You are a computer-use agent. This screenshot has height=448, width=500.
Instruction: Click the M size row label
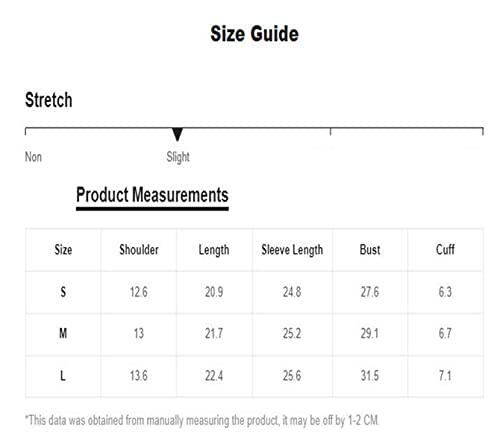click(x=63, y=333)
